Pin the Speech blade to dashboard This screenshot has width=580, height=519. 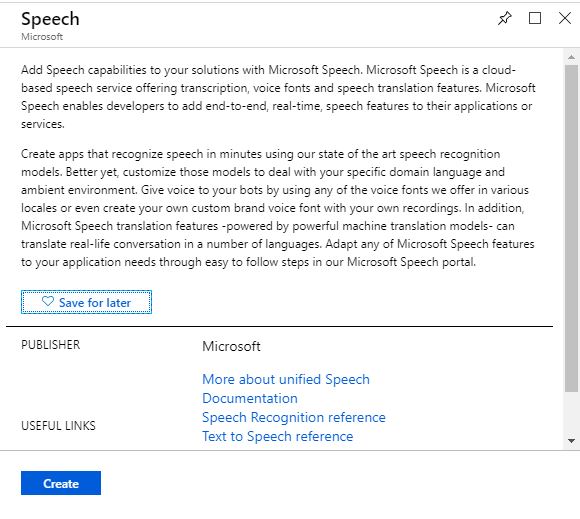pyautogui.click(x=505, y=18)
